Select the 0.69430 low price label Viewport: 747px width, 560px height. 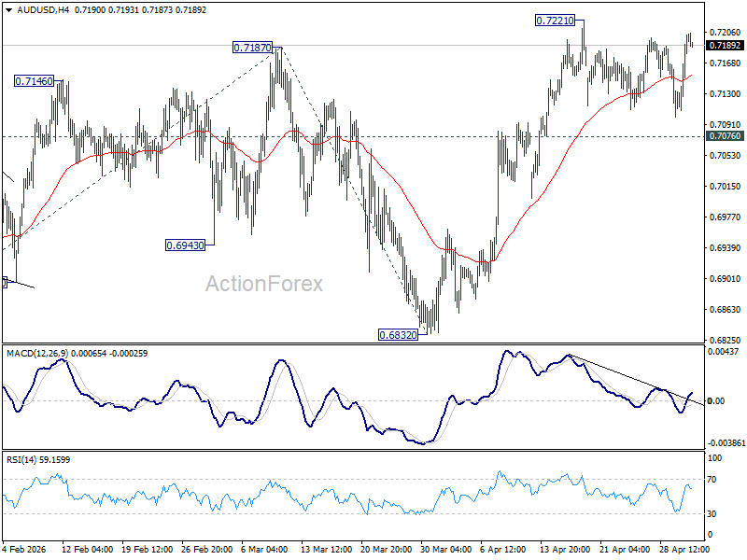pyautogui.click(x=185, y=245)
